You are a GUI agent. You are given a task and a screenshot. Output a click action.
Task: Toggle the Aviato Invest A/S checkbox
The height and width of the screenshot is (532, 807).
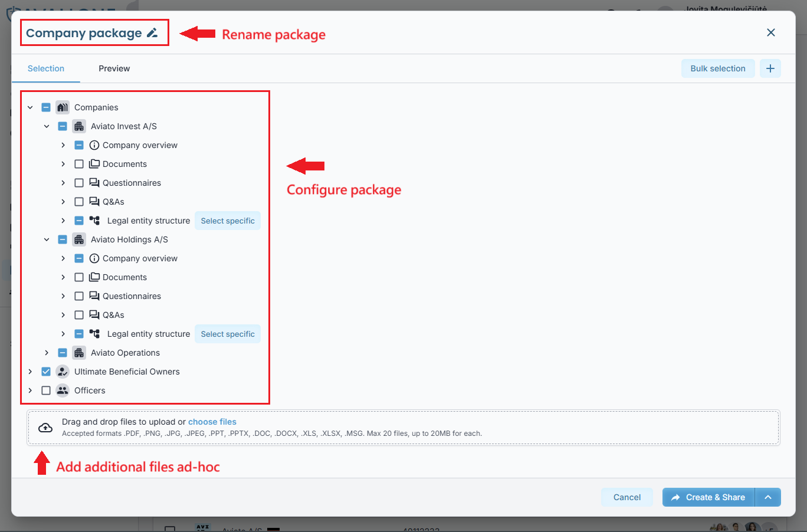click(63, 126)
